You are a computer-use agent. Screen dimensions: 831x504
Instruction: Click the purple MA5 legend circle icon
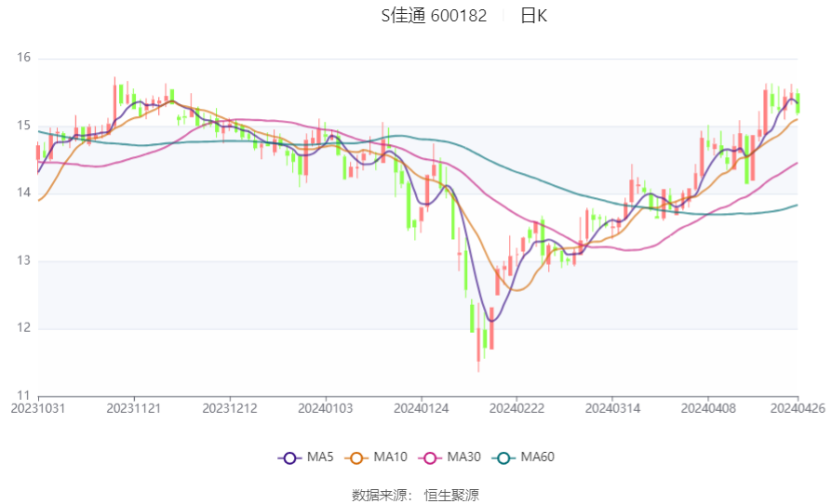pos(289,458)
